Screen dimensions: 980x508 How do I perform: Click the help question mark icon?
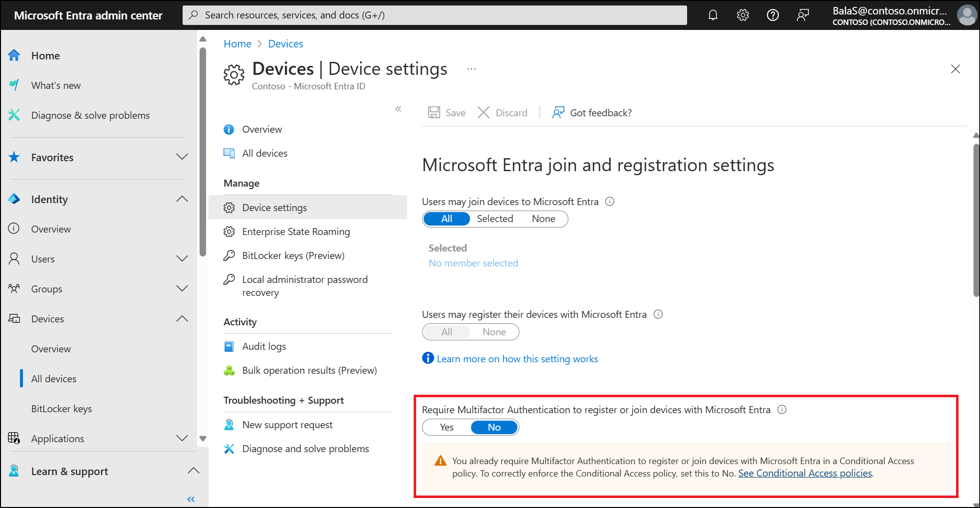tap(773, 15)
